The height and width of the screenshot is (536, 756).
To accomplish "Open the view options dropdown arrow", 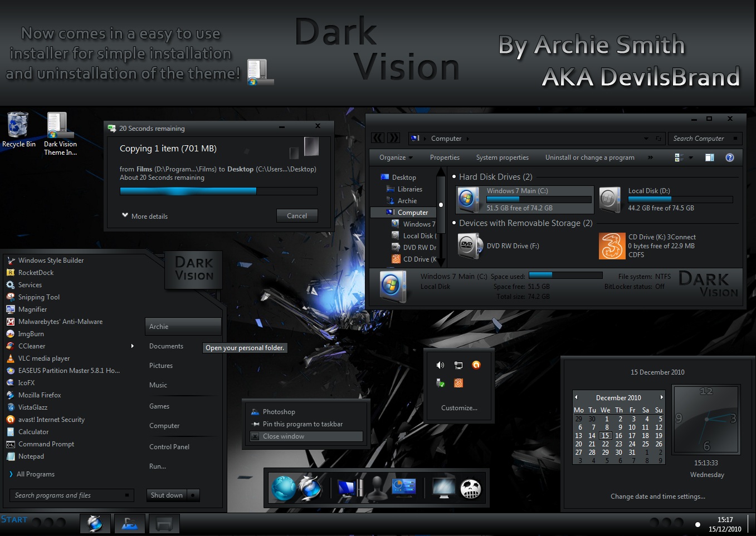I will [691, 158].
